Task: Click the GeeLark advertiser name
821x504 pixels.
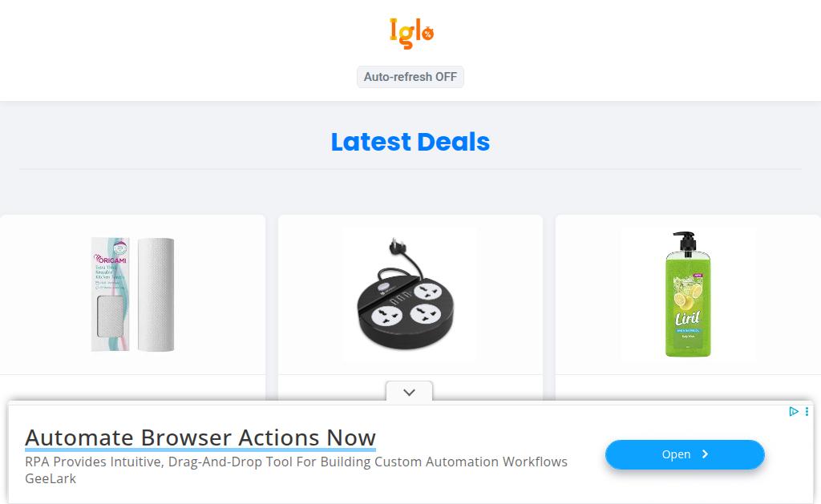Action: coord(51,478)
